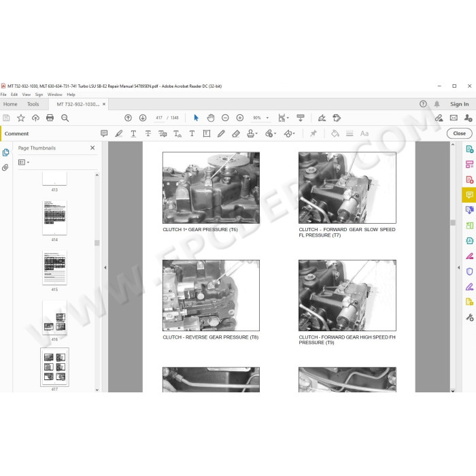The width and height of the screenshot is (476, 476).
Task: Select the Underline text tool
Action: (x=133, y=133)
